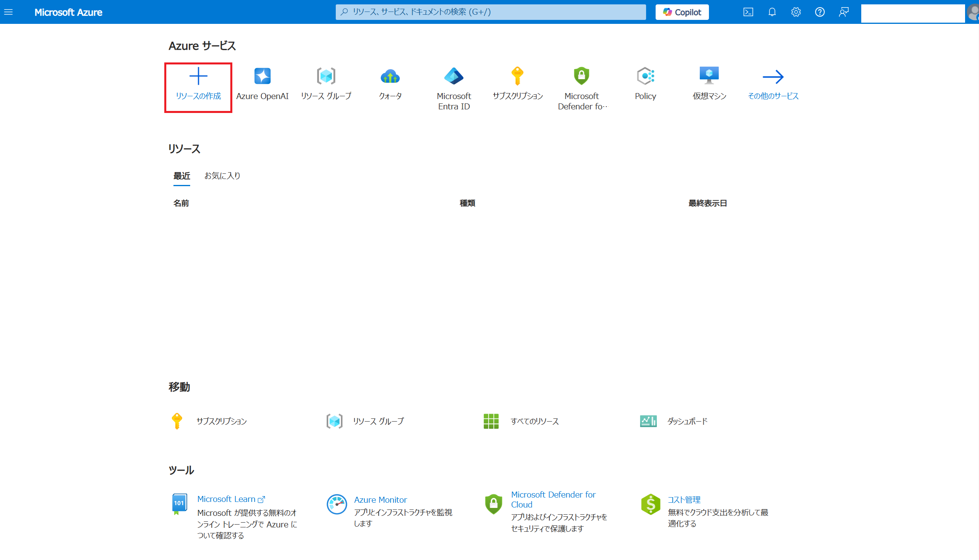Focus the resource search box
The height and width of the screenshot is (560, 979).
(x=490, y=12)
